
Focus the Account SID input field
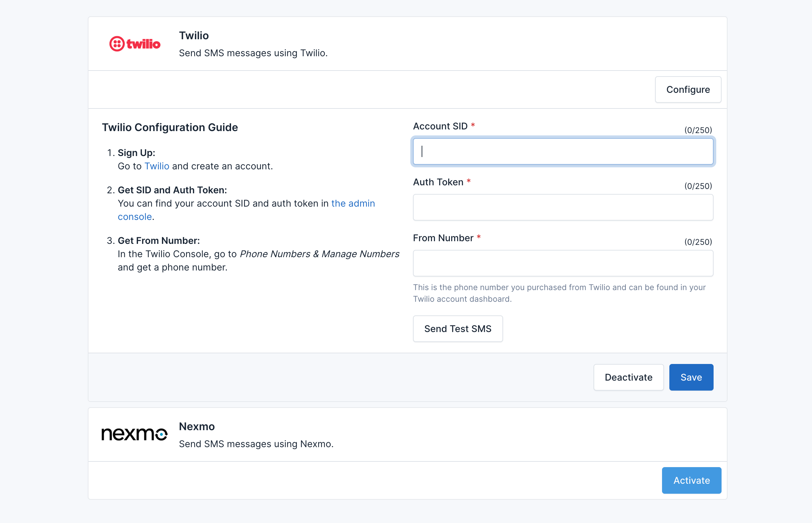tap(563, 151)
